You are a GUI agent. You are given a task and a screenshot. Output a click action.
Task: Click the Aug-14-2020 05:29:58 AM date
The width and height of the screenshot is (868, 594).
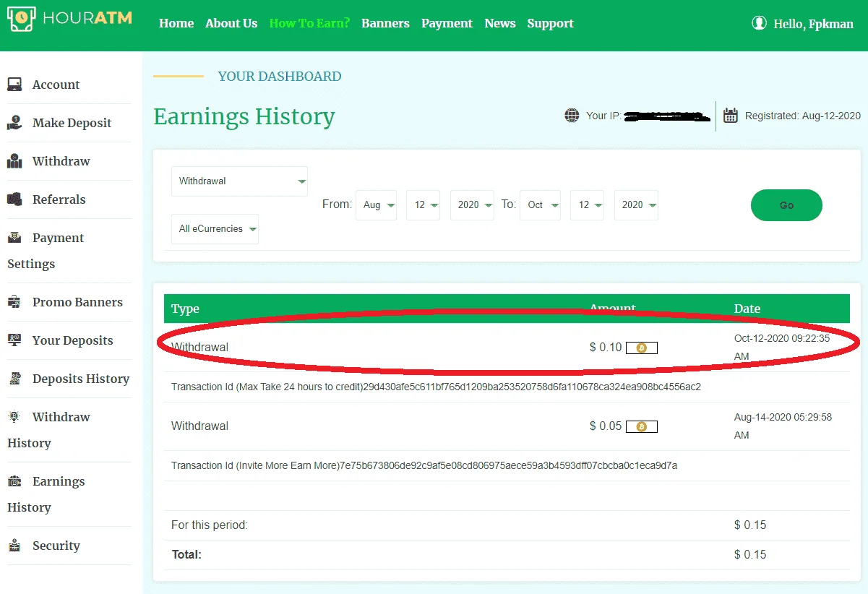coord(783,426)
